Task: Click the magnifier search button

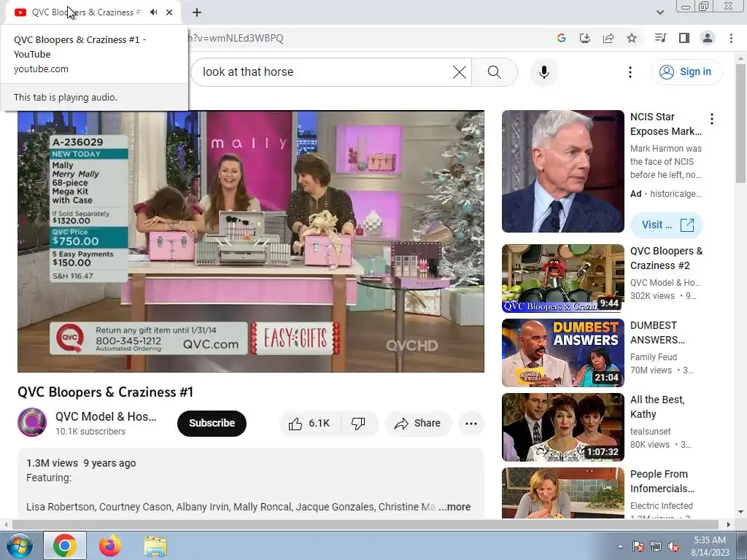Action: pyautogui.click(x=495, y=72)
